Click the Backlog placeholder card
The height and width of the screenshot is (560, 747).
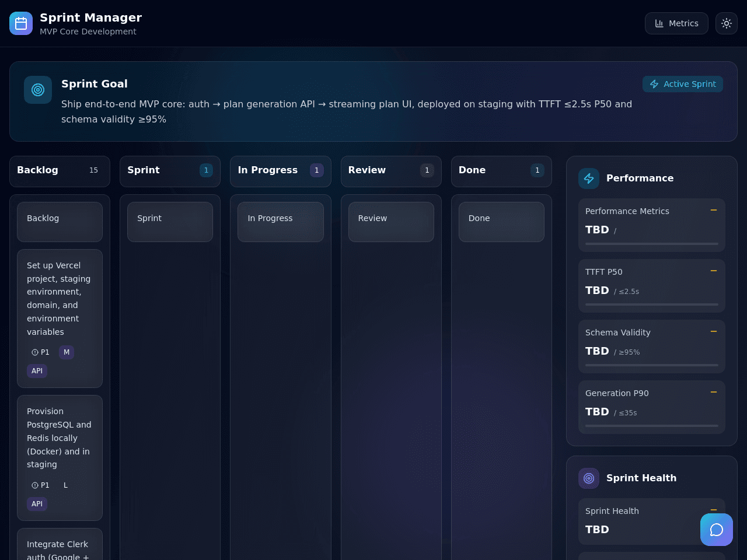[60, 222]
